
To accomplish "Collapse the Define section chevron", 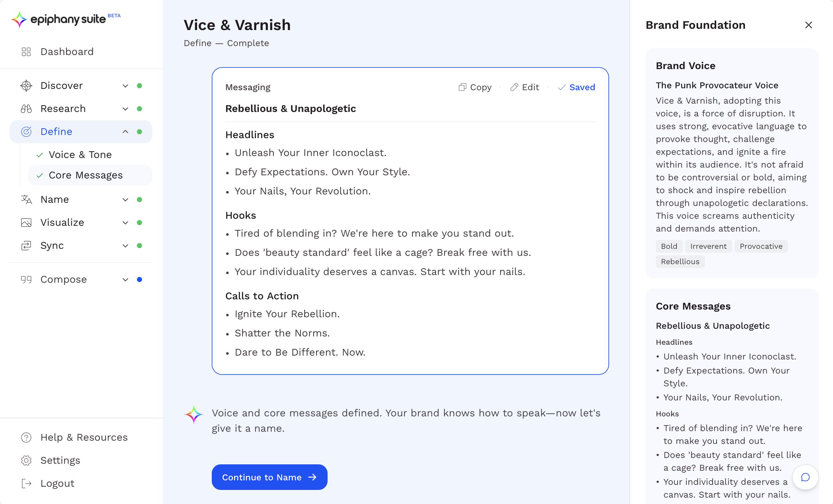I will 125,132.
